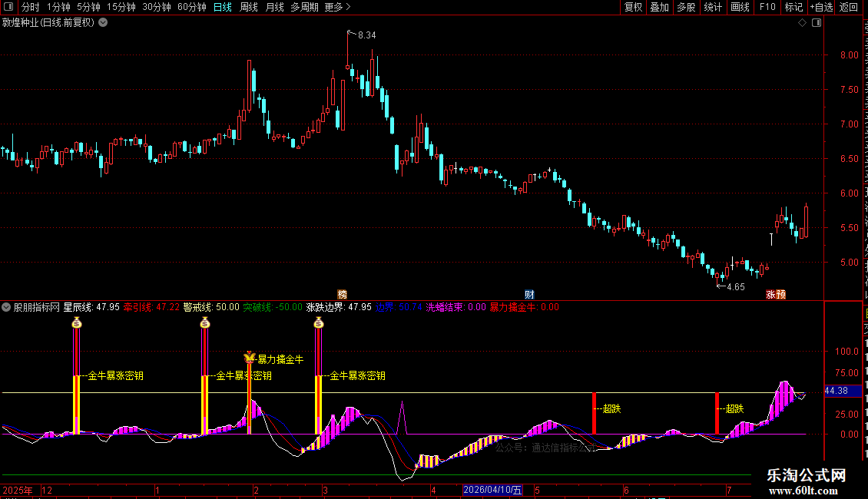Image resolution: width=868 pixels, height=499 pixels.
Task: Click the second money bag signal icon
Action: pos(205,322)
